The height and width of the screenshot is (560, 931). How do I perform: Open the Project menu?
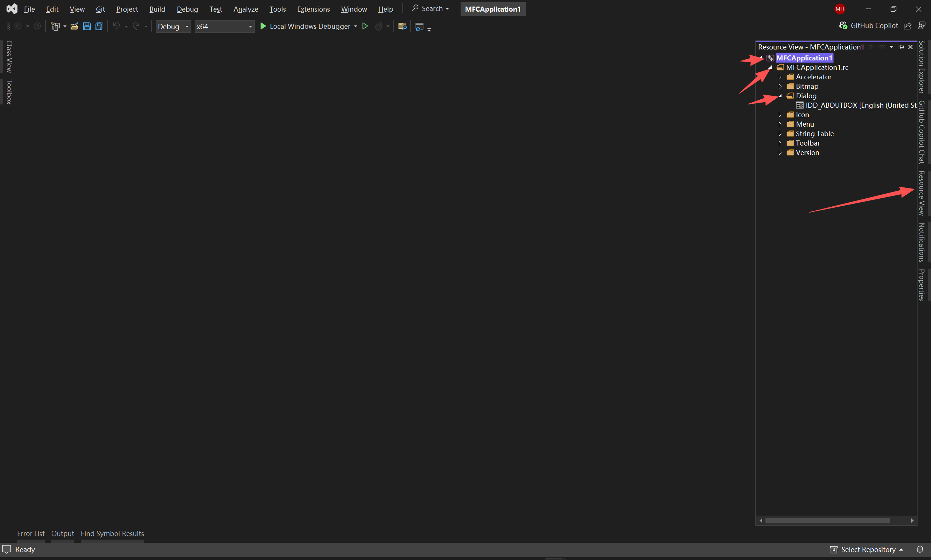[127, 9]
